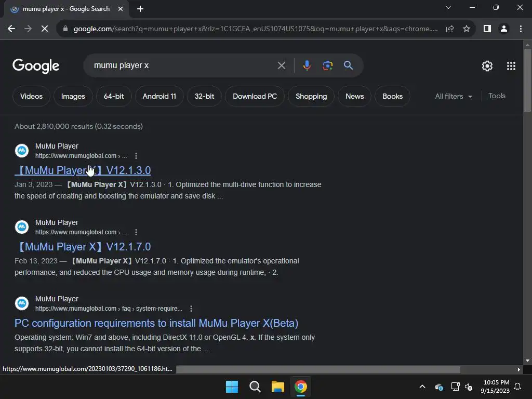Image resolution: width=532 pixels, height=399 pixels.
Task: Click the browser back arrow
Action: coord(11,29)
